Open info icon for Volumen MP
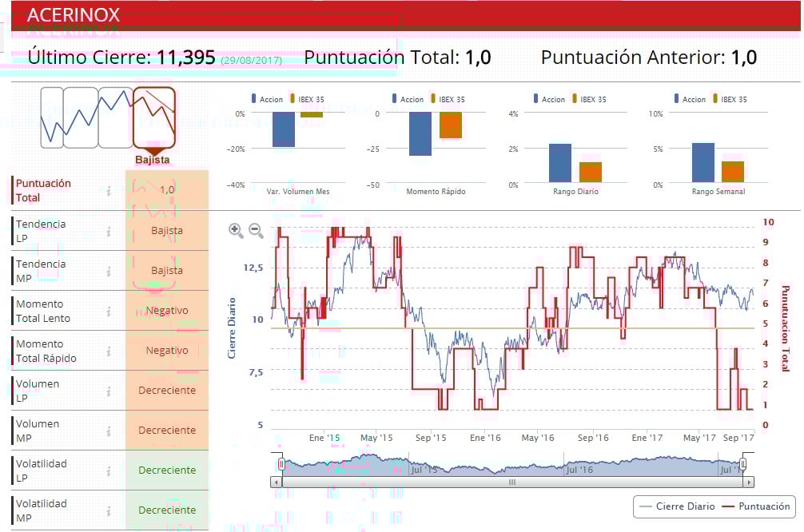 click(x=109, y=431)
